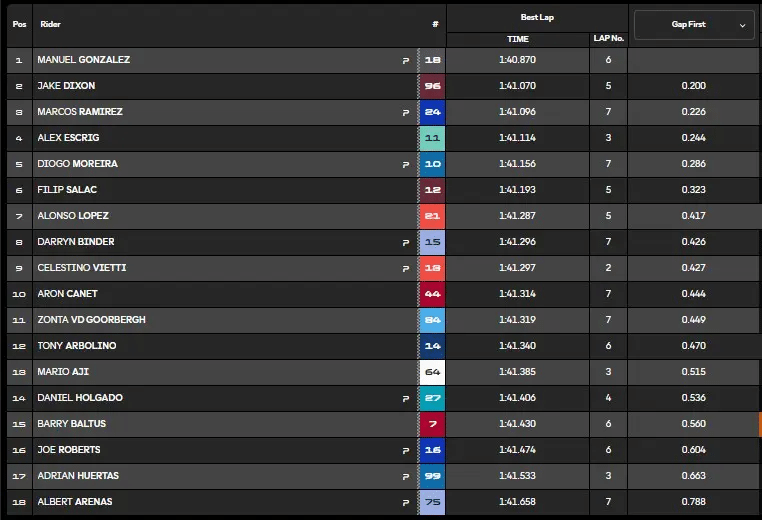This screenshot has width=762, height=520.
Task: Click the Best Lap TIME header
Action: [517, 39]
